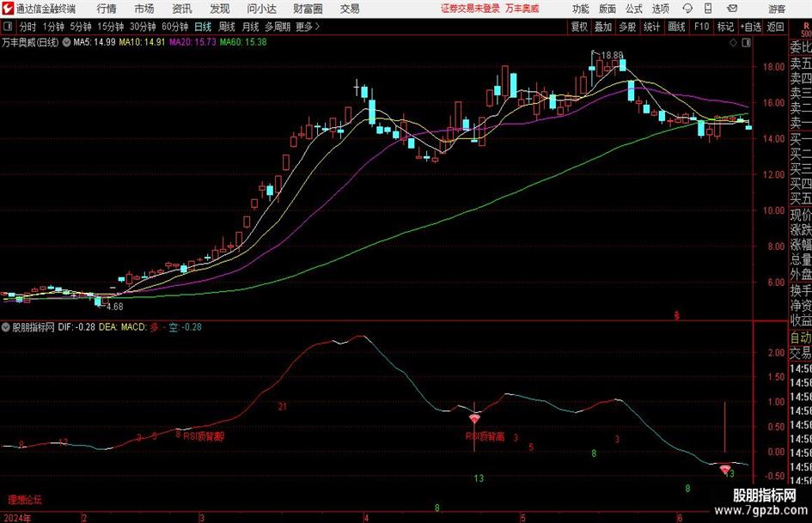Click the 18.88 high price label
The image size is (812, 523).
(x=612, y=55)
